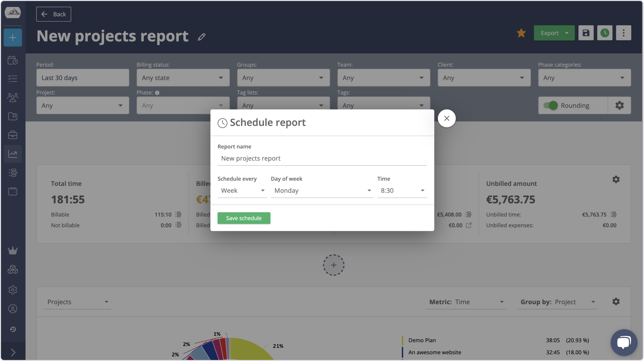Open the timesheets calendar icon in sidebar
The image size is (644, 361).
click(12, 60)
